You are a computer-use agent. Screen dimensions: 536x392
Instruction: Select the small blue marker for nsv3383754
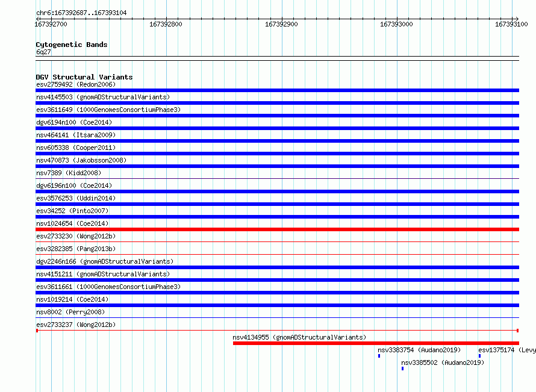379,356
